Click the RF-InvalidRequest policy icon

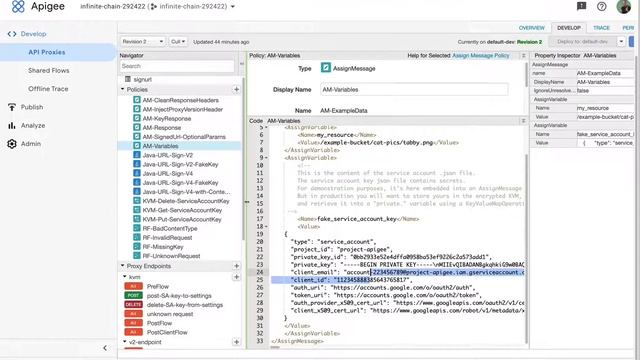pos(137,238)
